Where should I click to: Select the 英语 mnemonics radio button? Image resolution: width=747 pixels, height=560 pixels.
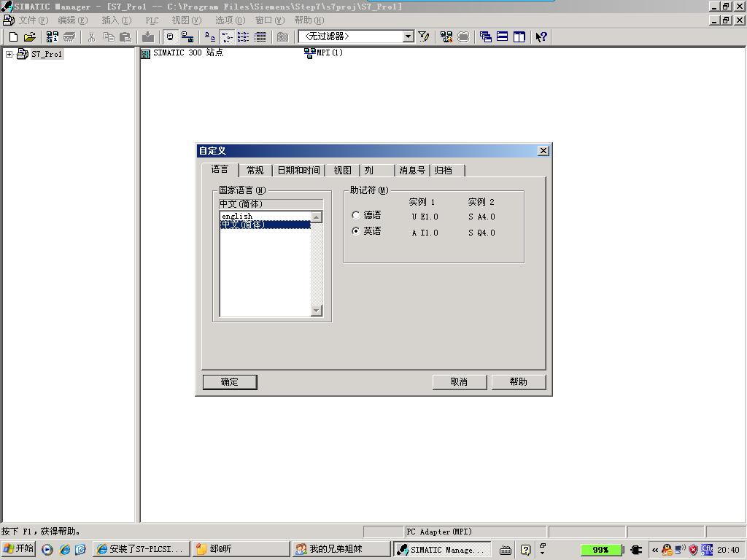click(x=356, y=231)
